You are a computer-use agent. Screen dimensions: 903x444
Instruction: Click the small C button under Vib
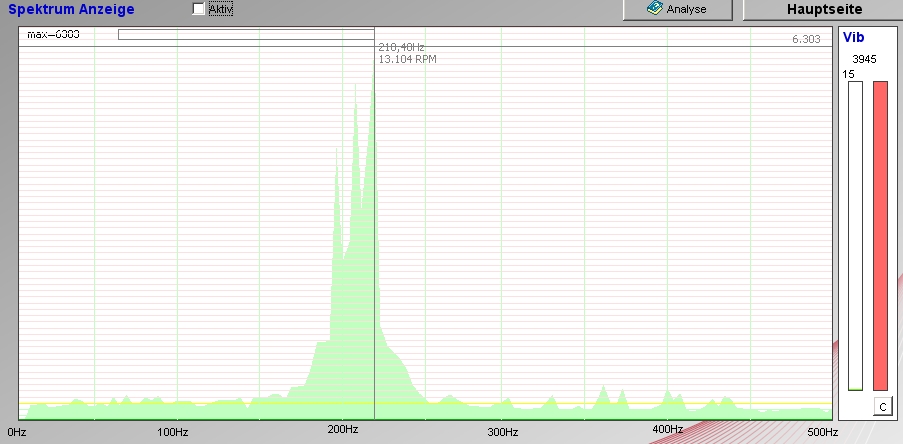tap(882, 407)
